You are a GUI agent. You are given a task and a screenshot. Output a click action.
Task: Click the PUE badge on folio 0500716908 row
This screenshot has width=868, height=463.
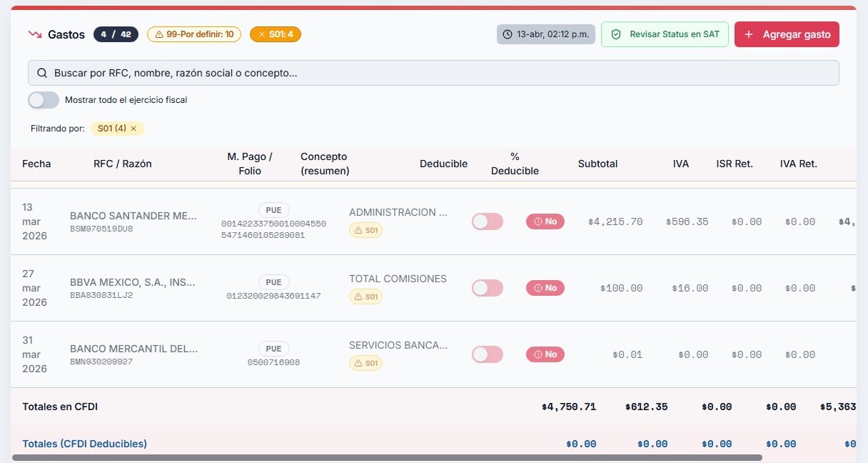point(273,348)
